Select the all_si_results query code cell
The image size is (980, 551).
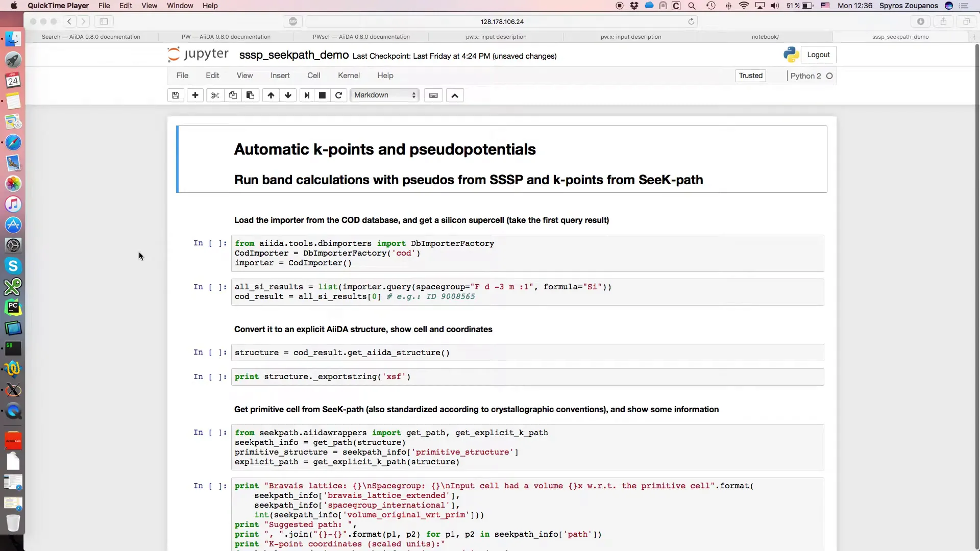527,292
